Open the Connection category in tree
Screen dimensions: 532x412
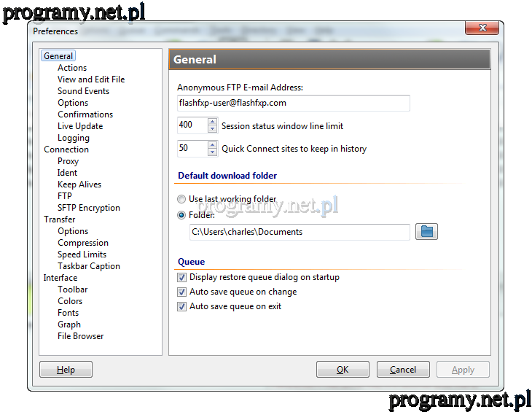point(66,149)
